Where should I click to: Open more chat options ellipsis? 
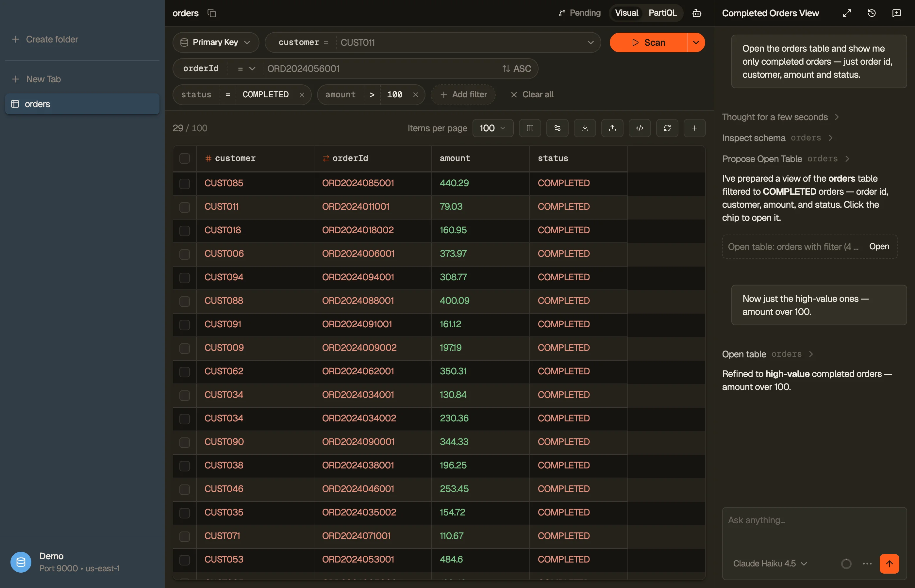coord(867,563)
